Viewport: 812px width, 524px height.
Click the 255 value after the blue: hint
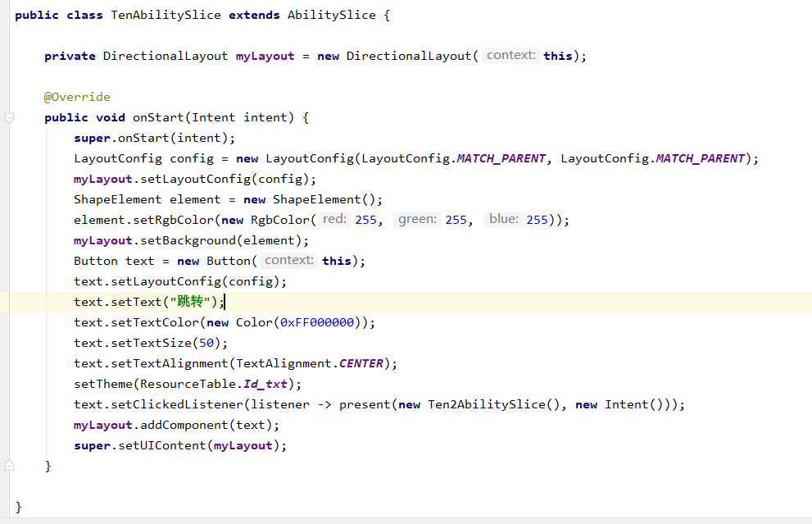tap(537, 220)
